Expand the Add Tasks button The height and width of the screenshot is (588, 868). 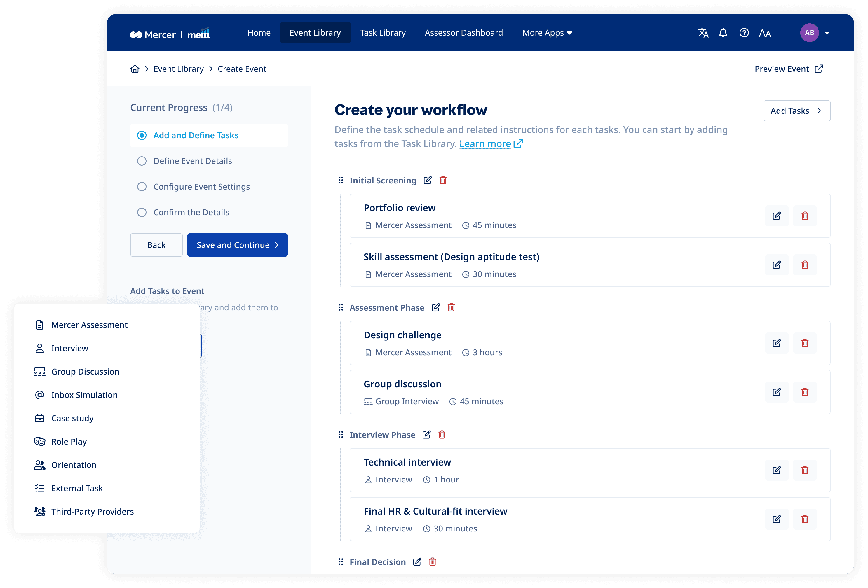[x=796, y=111]
